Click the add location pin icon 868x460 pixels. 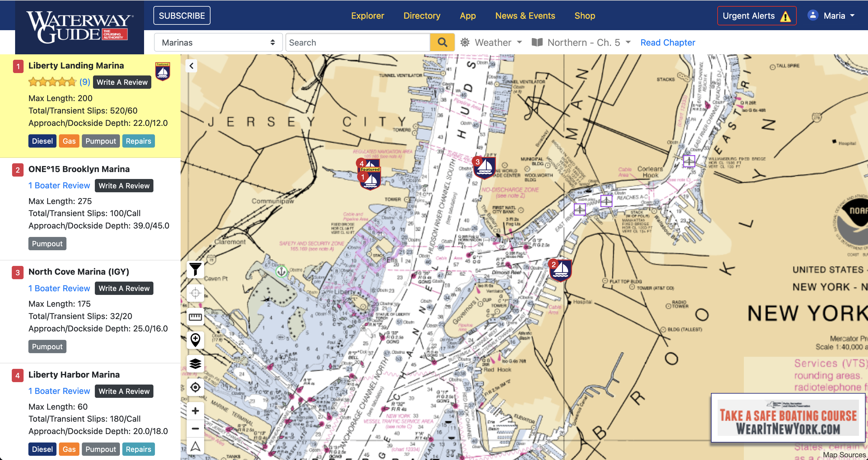pos(195,340)
